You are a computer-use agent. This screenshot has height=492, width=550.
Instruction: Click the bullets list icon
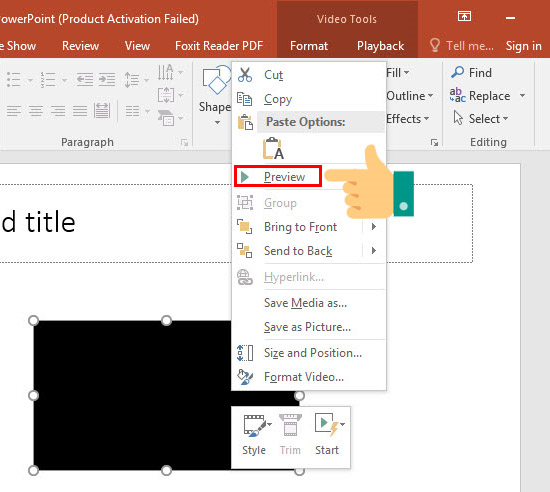tap(14, 80)
